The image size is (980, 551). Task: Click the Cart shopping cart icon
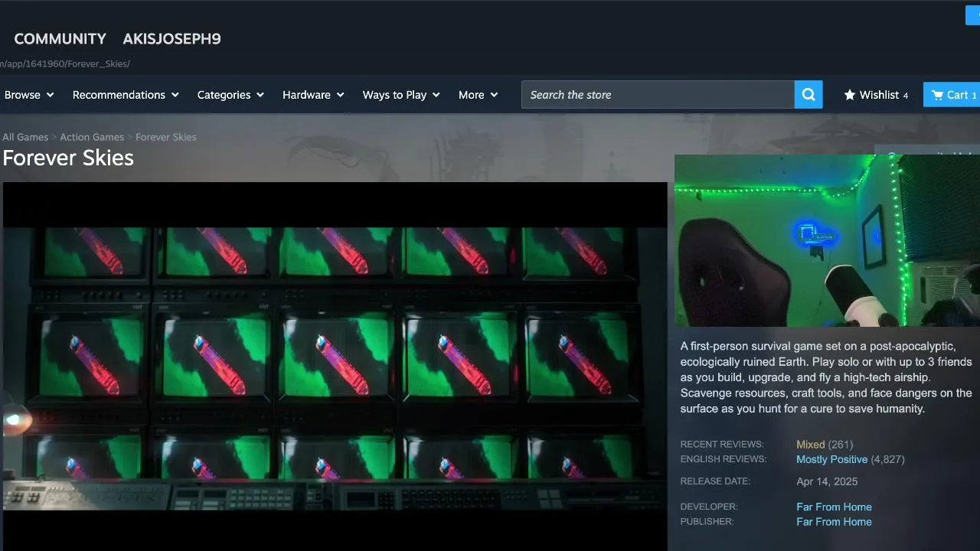click(x=937, y=95)
